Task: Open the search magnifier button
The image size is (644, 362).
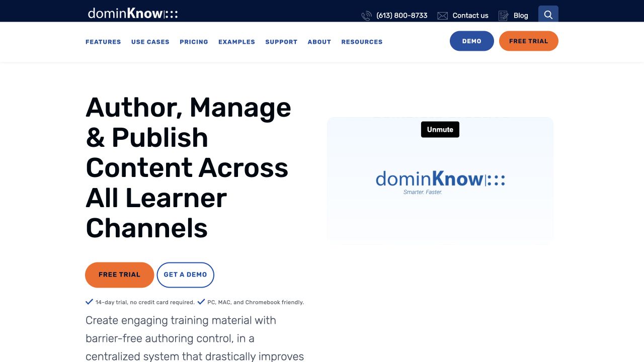Action: (548, 15)
